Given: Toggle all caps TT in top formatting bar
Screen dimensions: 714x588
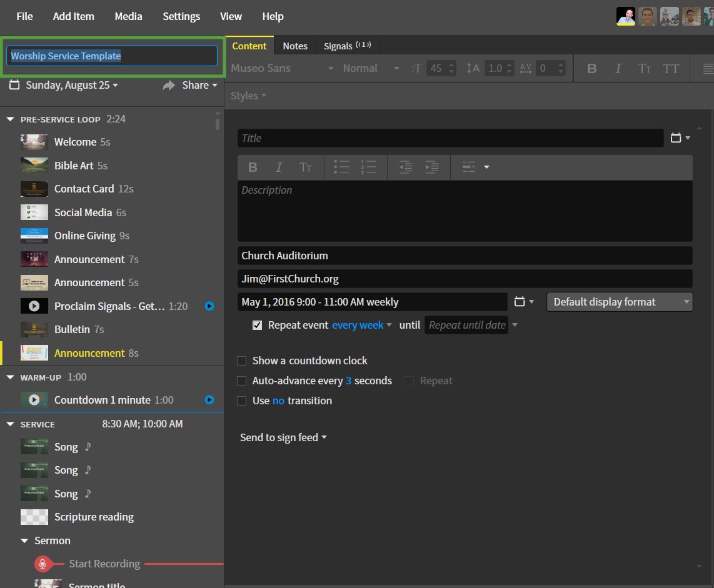Looking at the screenshot, I should pyautogui.click(x=671, y=69).
